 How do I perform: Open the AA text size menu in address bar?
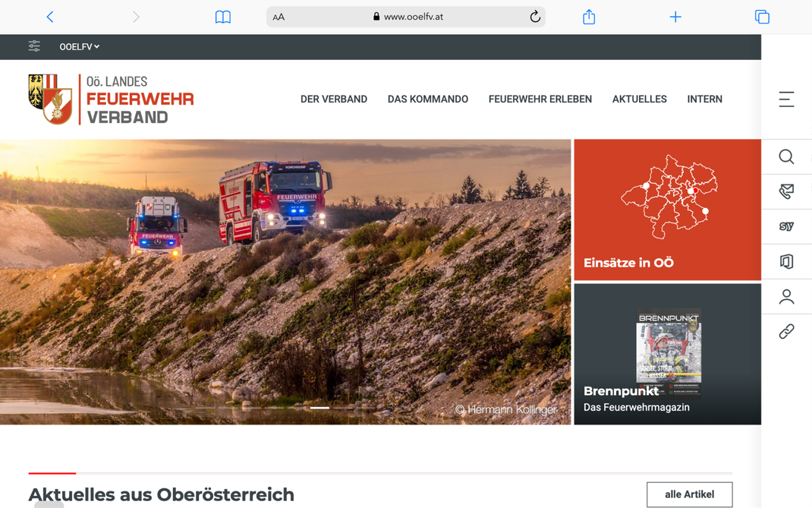click(279, 17)
